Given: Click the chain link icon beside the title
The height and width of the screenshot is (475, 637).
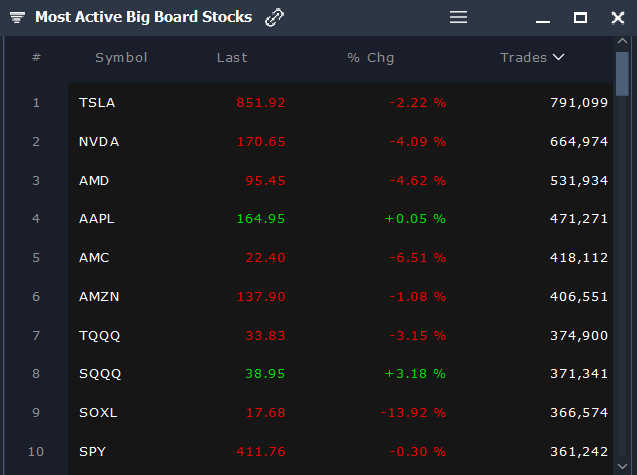Looking at the screenshot, I should [x=275, y=17].
